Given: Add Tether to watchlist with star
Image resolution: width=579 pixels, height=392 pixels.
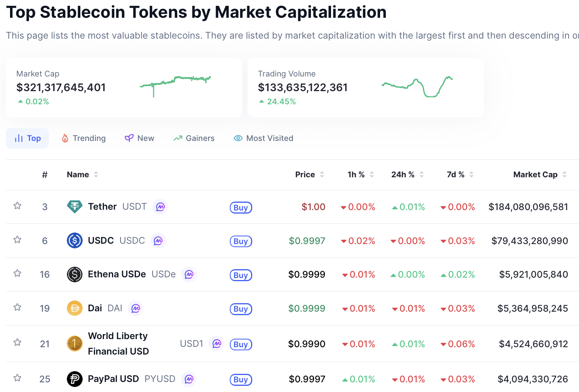Looking at the screenshot, I should coord(17,206).
